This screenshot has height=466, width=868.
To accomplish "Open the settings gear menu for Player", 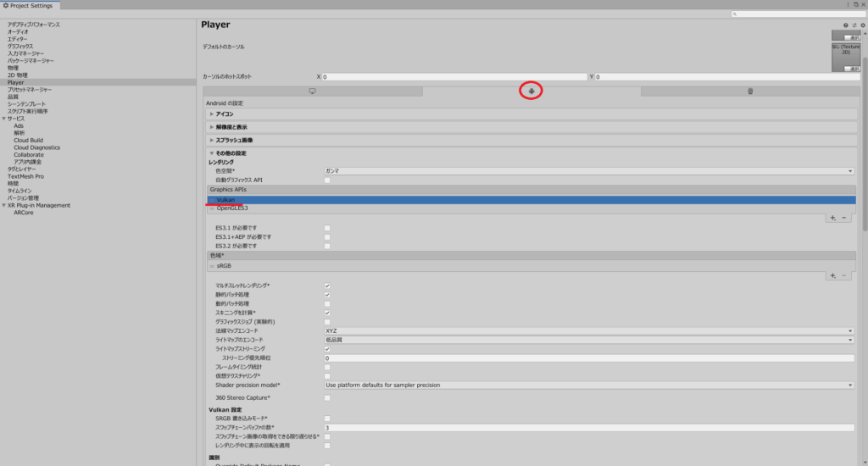I will 862,25.
